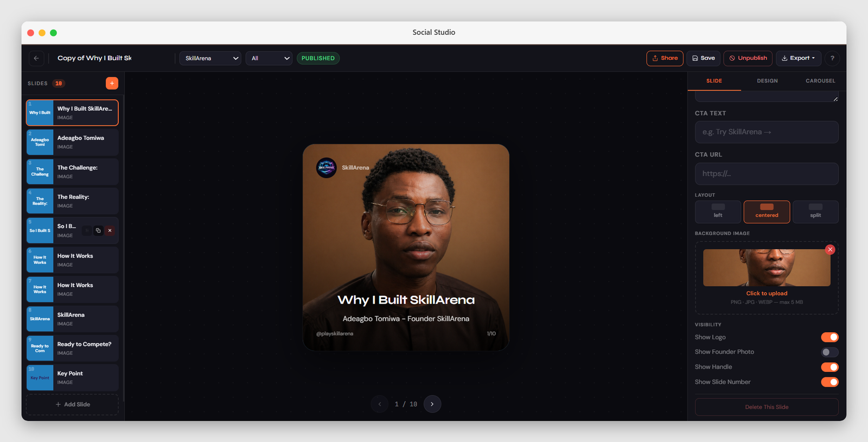The width and height of the screenshot is (868, 442).
Task: Select the first 'How It Works' slide 6
Action: 73,260
